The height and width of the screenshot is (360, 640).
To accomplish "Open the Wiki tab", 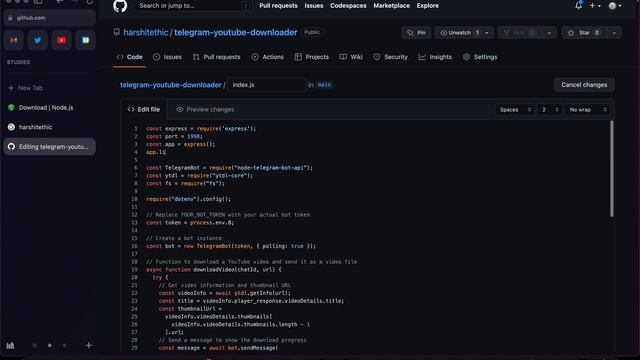I will tap(351, 57).
